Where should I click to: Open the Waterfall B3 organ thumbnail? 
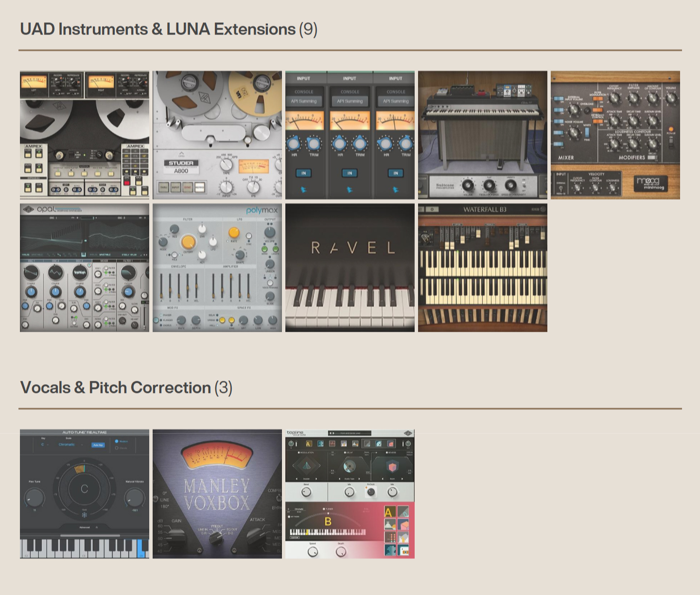482,267
